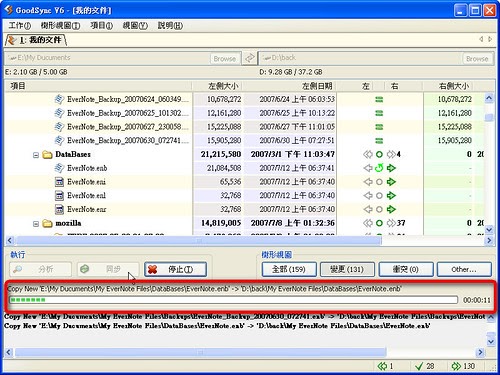Click EverNote.enr file icon
The width and height of the screenshot is (500, 375).
[x=59, y=209]
